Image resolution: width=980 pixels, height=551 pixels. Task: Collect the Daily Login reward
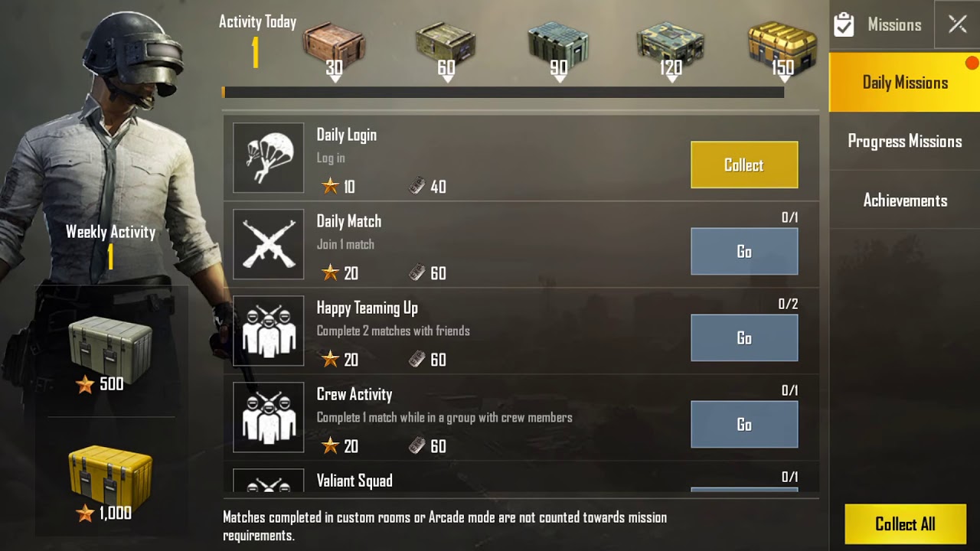[744, 165]
